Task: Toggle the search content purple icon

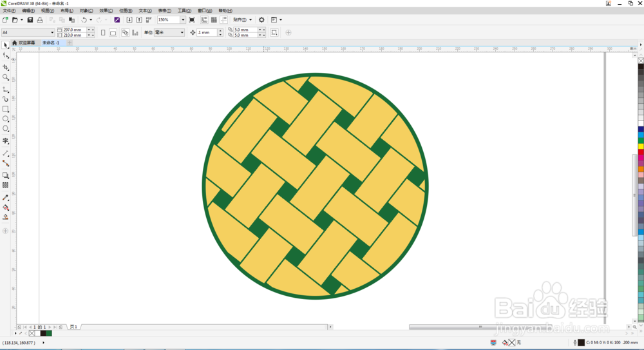Action: tap(117, 20)
